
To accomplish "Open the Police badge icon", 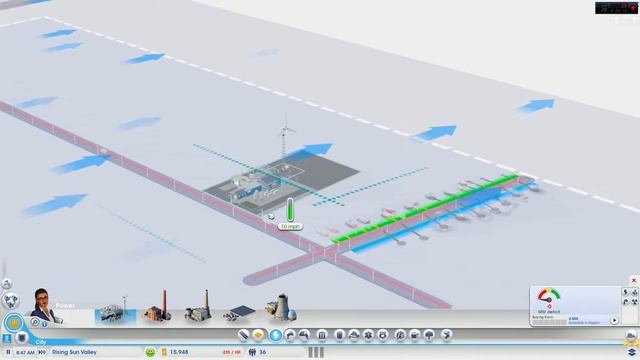I will pos(383,336).
